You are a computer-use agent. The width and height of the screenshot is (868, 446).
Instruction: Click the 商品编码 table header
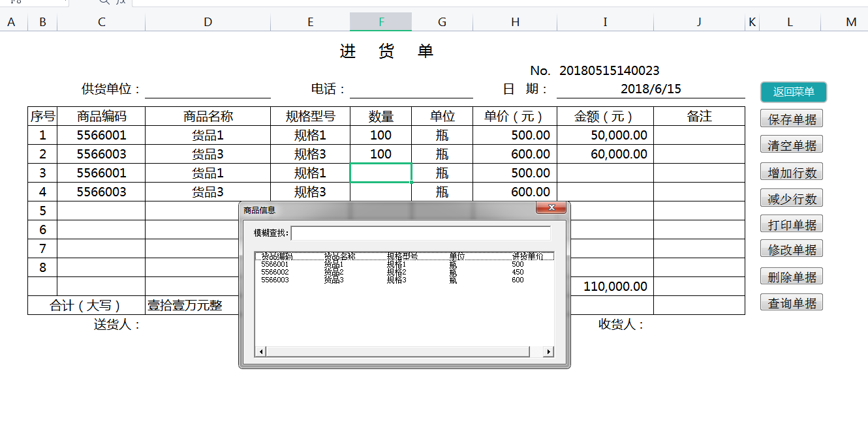pos(102,116)
